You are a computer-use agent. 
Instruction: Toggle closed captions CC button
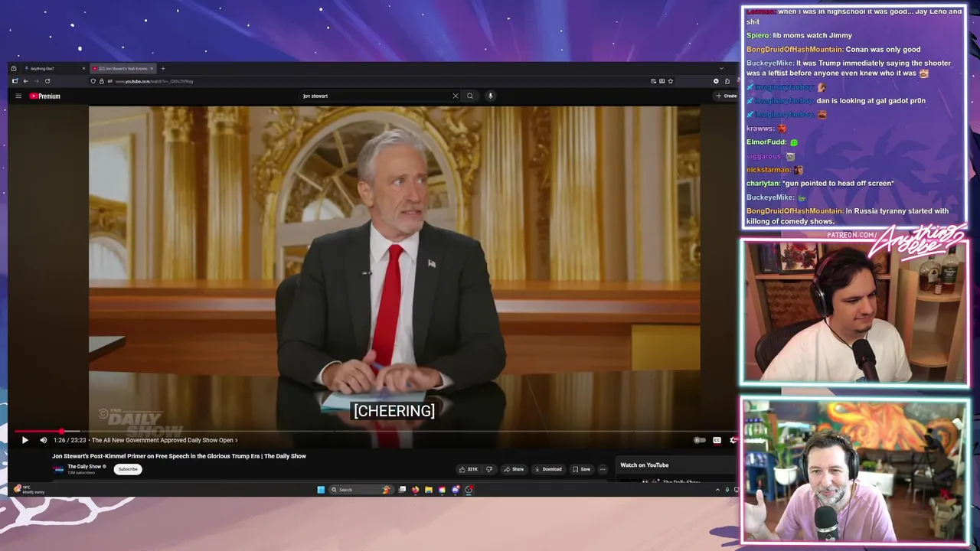[717, 440]
